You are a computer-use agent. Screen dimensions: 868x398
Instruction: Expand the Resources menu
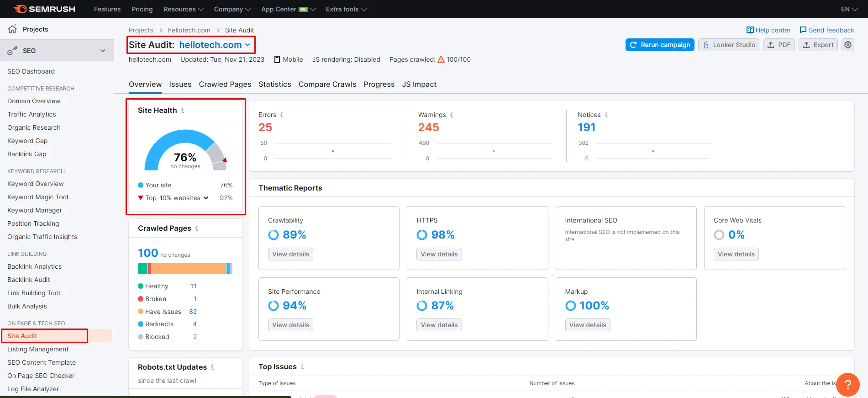tap(184, 9)
